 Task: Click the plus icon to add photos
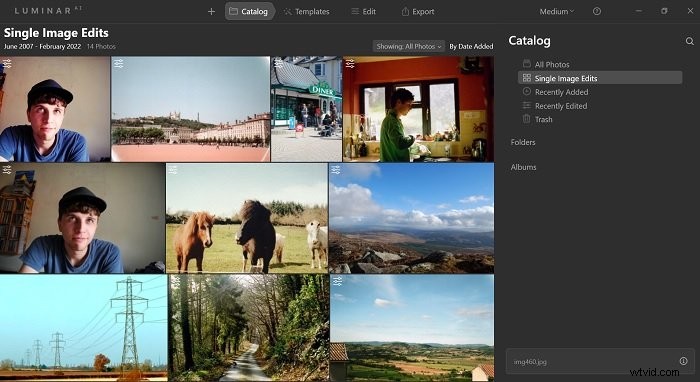click(212, 12)
